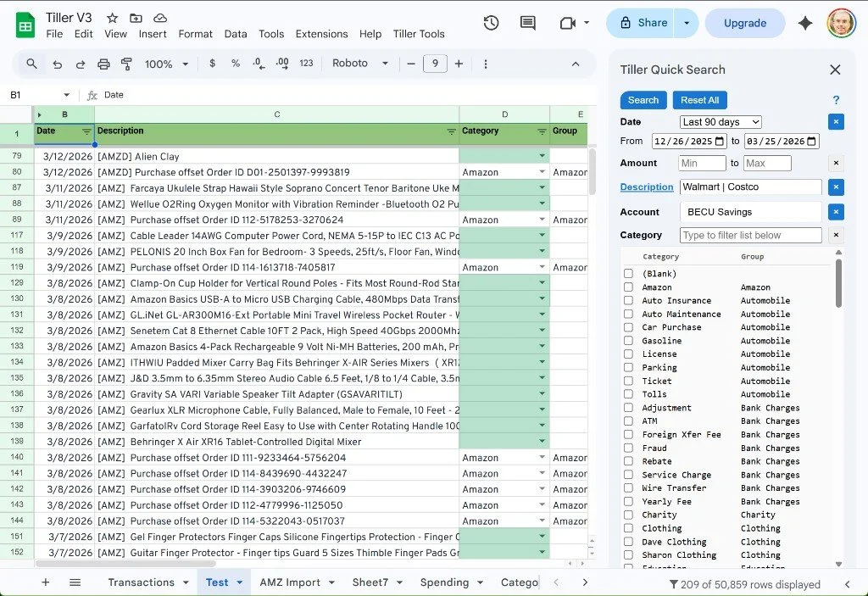
Task: Activate the paint format tool
Action: click(x=126, y=64)
